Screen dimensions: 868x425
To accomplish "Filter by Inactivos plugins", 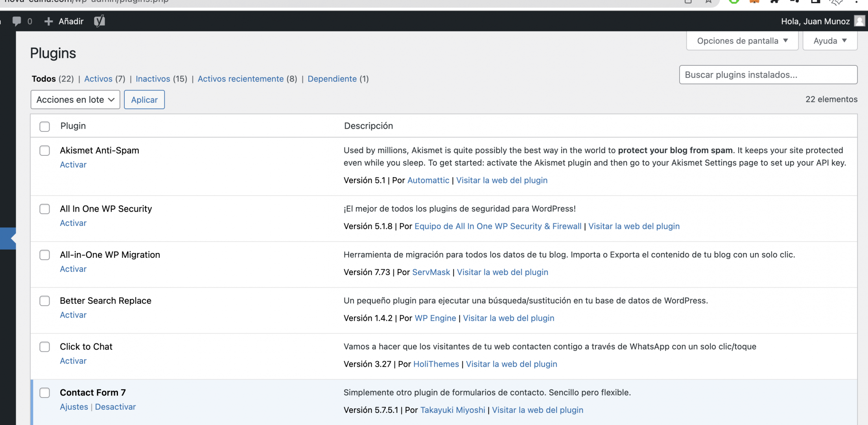I will click(153, 79).
